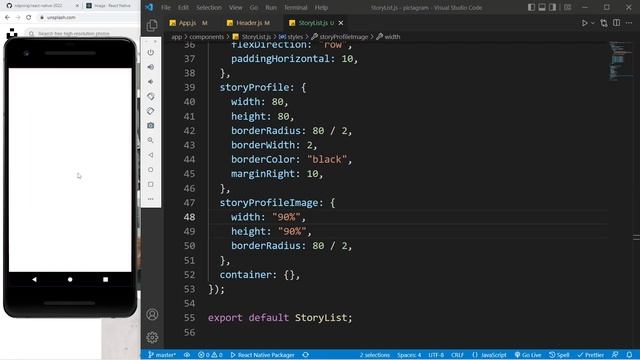Open the Terminal menu
640x360 pixels.
point(296,7)
